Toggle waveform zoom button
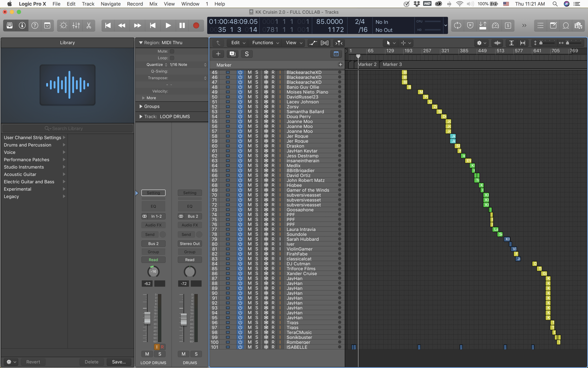 pos(497,43)
